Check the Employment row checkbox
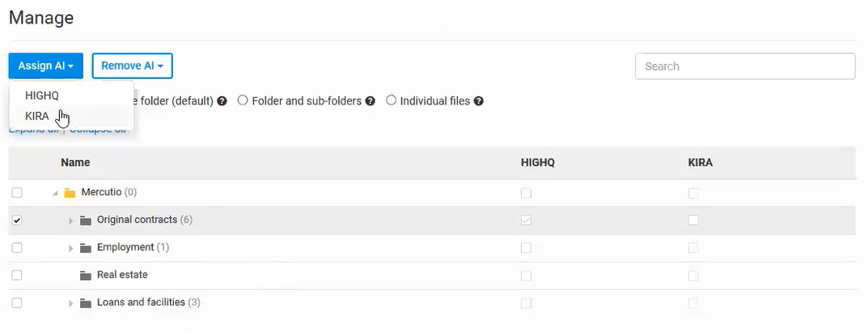The width and height of the screenshot is (868, 332). pyautogui.click(x=17, y=248)
